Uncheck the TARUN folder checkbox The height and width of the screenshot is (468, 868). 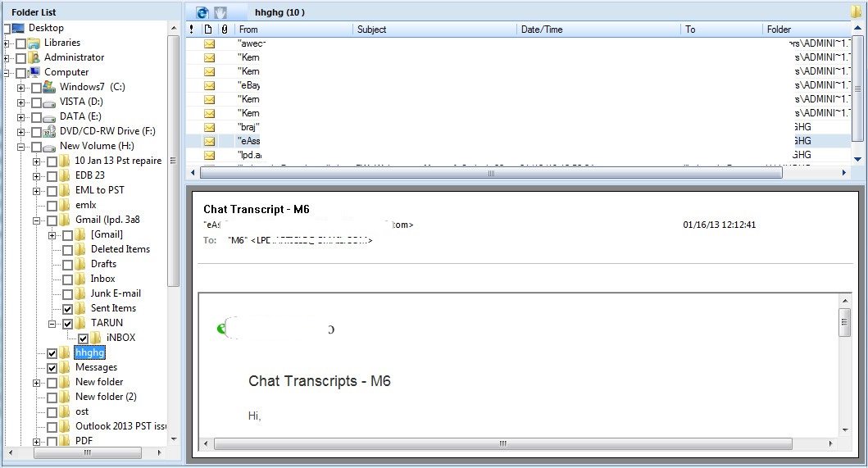click(67, 324)
